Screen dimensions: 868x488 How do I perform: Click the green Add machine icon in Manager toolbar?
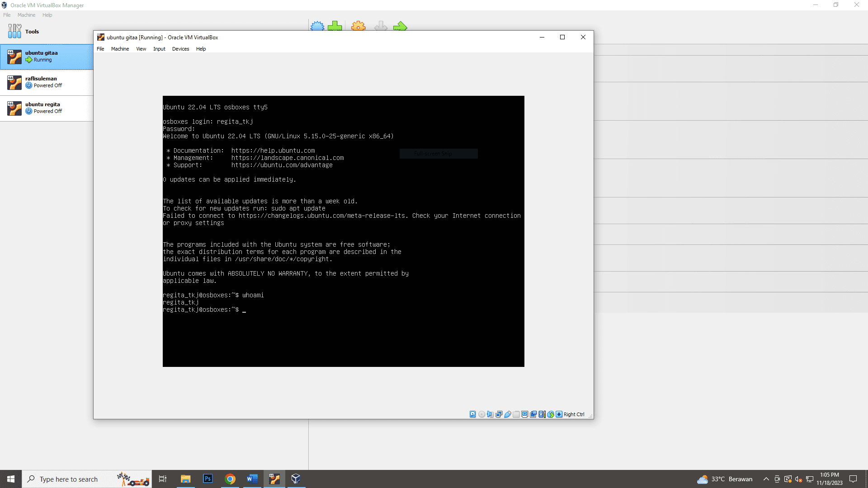coord(335,26)
